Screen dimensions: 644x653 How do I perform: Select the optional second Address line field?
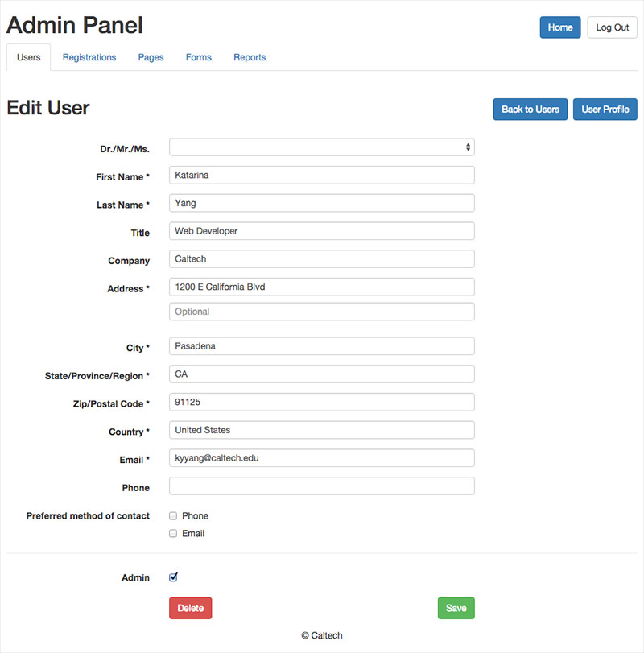coord(321,312)
